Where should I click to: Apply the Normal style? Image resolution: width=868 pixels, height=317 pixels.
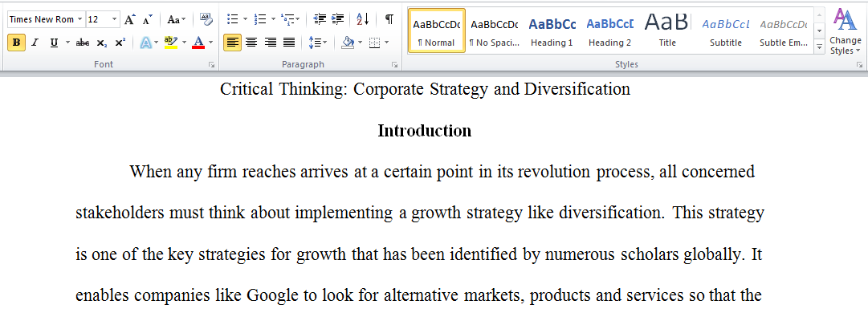[437, 31]
